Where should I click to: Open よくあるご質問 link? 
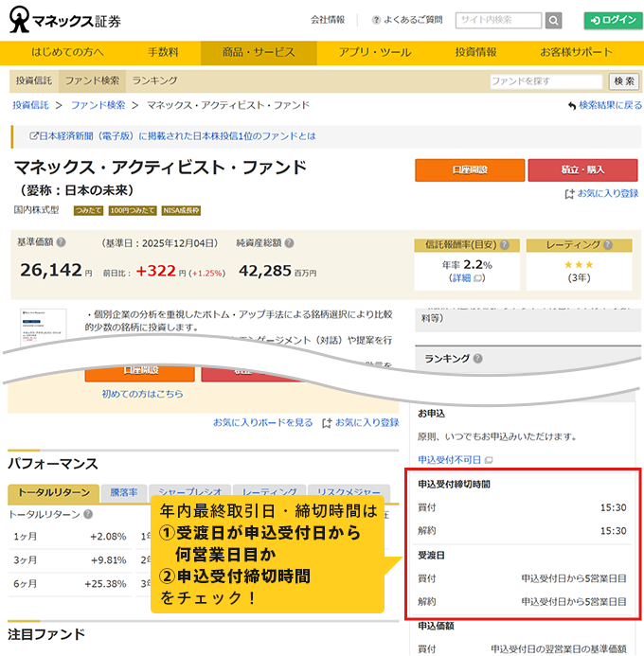pyautogui.click(x=413, y=20)
